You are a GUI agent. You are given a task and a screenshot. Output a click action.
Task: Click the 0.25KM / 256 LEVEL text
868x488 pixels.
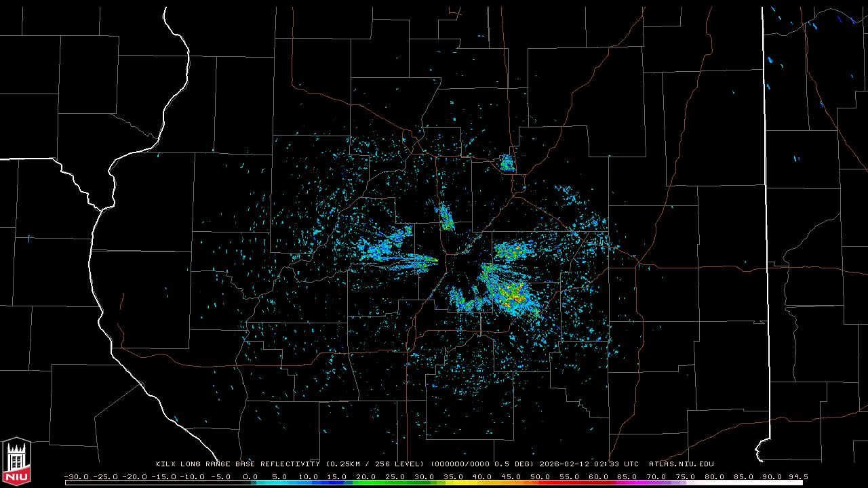(x=375, y=464)
